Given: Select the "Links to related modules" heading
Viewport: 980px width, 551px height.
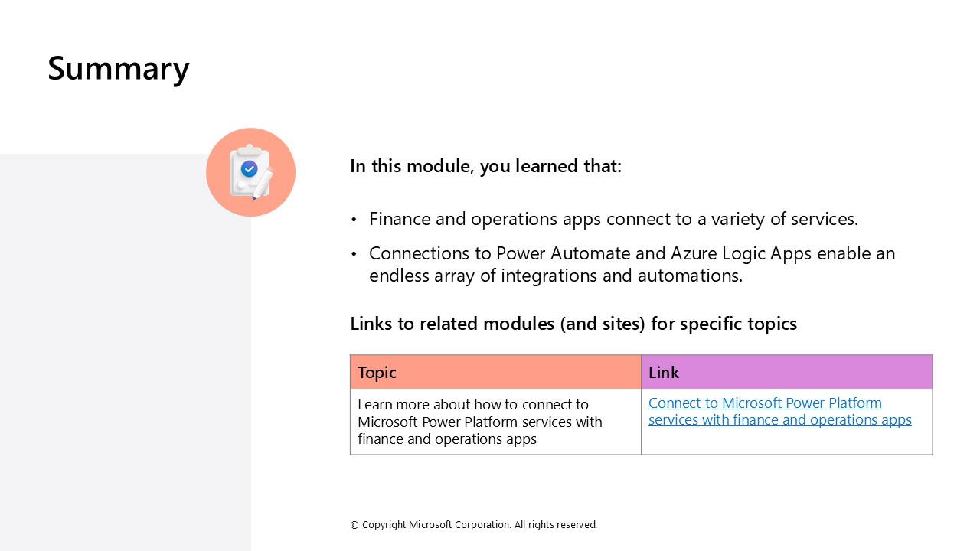Looking at the screenshot, I should pos(573,324).
